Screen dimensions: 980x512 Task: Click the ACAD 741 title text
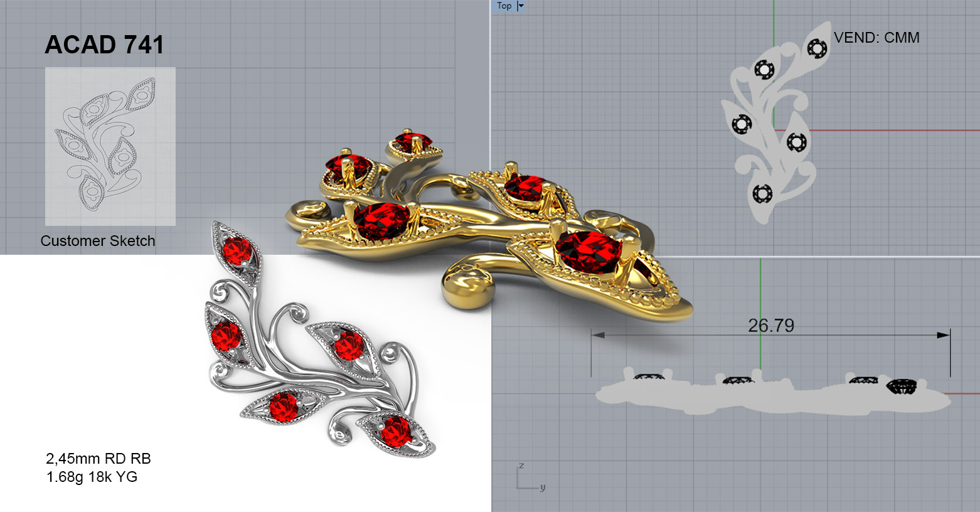(105, 45)
